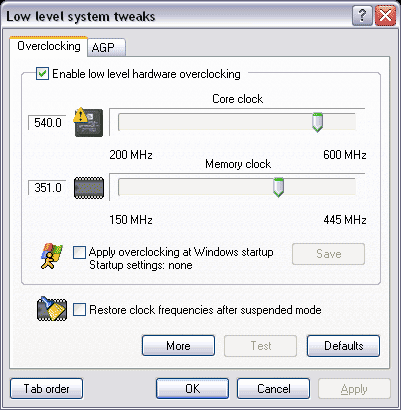Click the Save startup settings button
Screen dimensions: 401x410
pyautogui.click(x=328, y=254)
